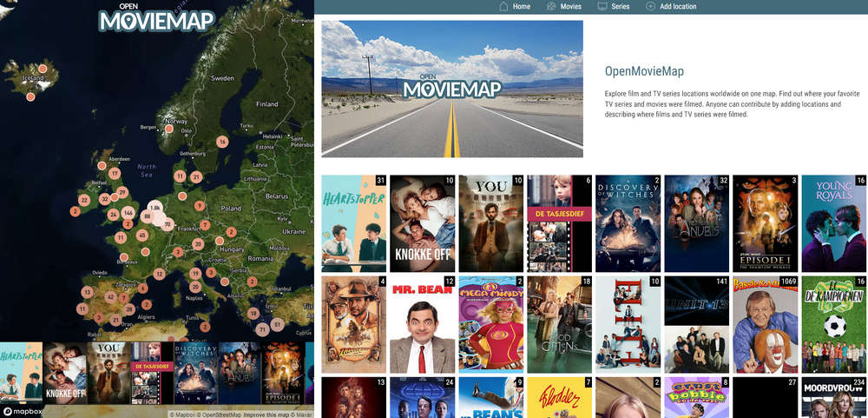Viewport: 868px width, 418px height.
Task: Open the Heartstopper poster in the grid
Action: click(354, 223)
